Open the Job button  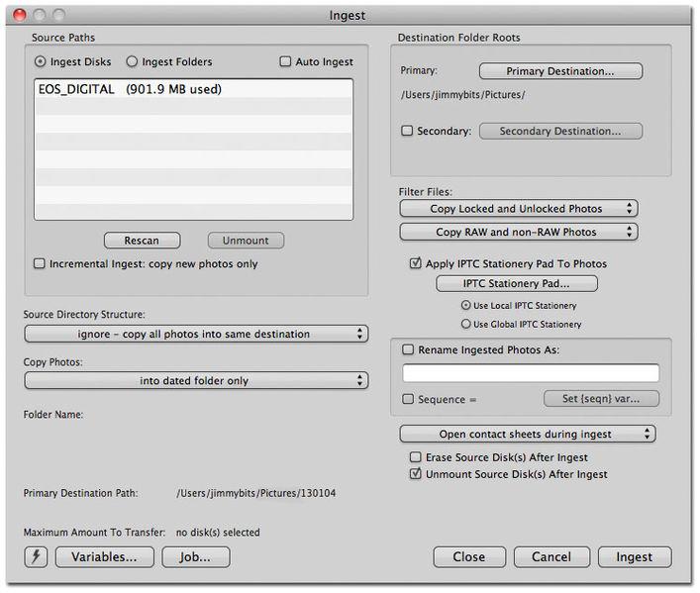[196, 556]
